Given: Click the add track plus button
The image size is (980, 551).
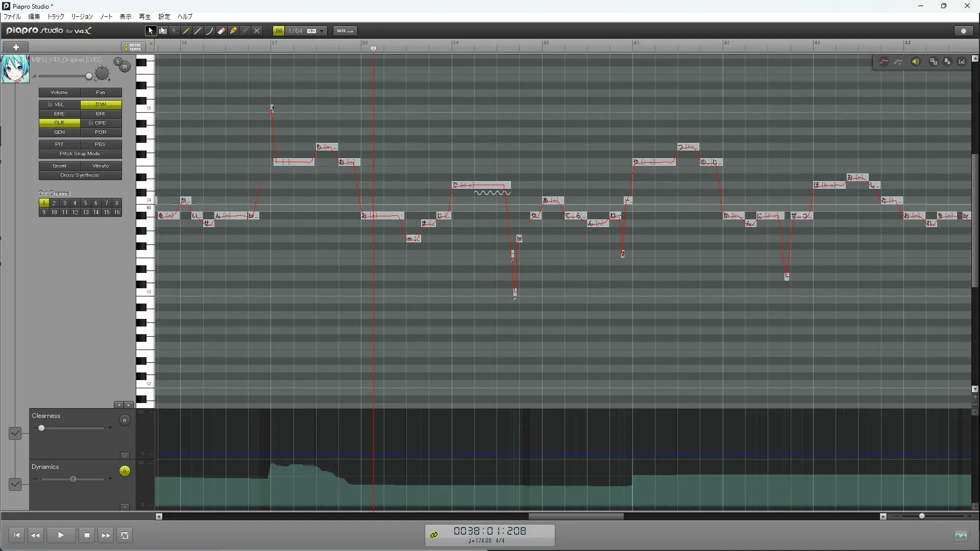Looking at the screenshot, I should click(16, 47).
